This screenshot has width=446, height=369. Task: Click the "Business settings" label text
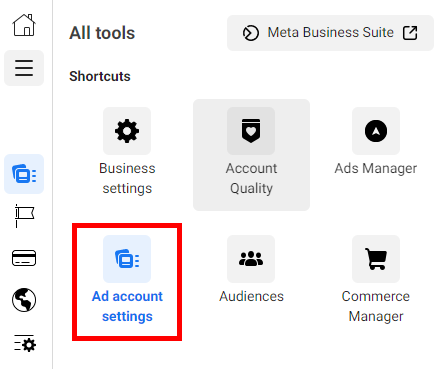[x=127, y=178]
